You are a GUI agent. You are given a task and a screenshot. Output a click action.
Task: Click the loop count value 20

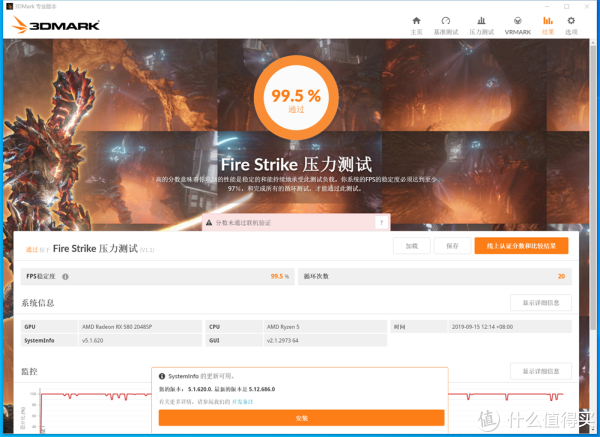pyautogui.click(x=561, y=276)
